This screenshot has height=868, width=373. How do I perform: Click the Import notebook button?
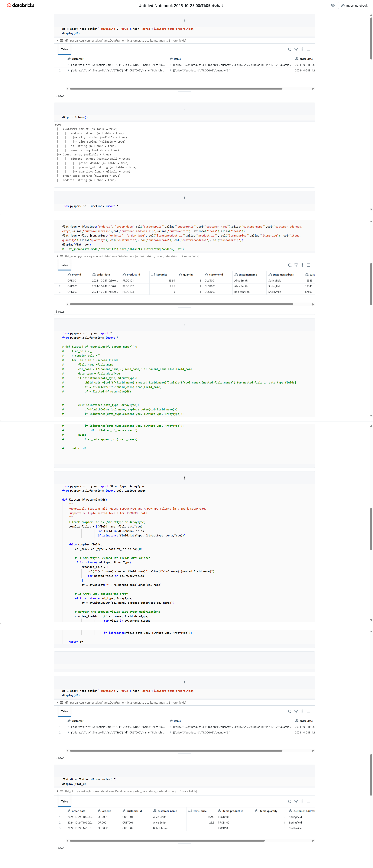[354, 5]
